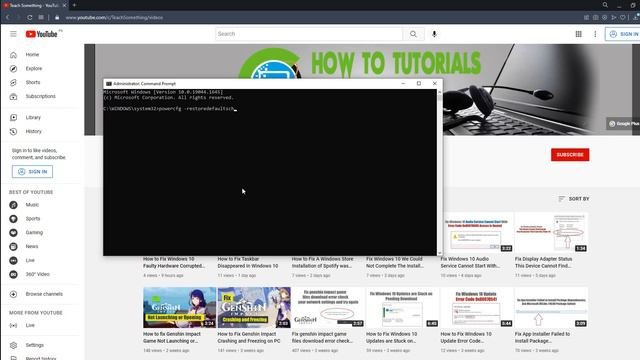
Task: Click in the YouTube search field
Action: tap(309, 34)
